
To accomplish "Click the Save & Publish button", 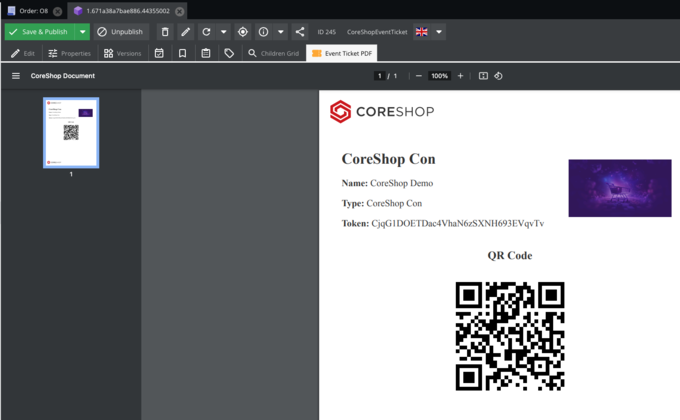I will coord(39,32).
